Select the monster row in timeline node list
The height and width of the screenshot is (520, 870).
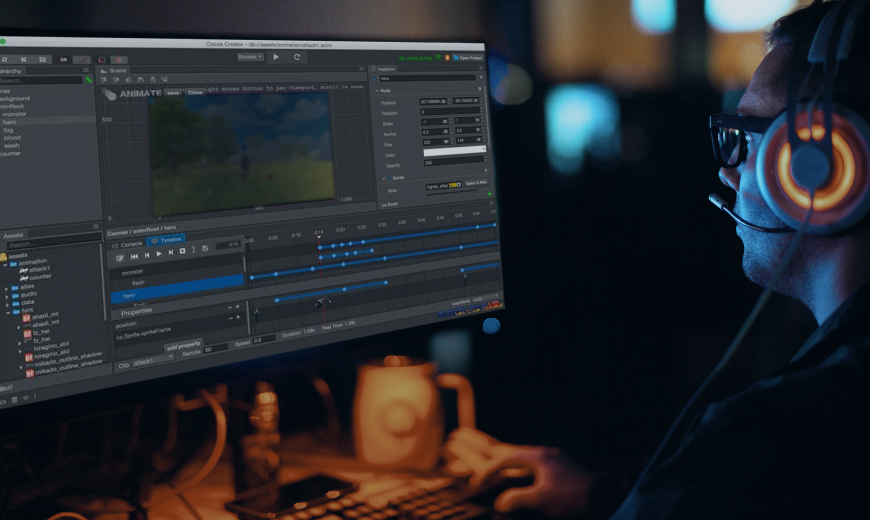[x=177, y=268]
